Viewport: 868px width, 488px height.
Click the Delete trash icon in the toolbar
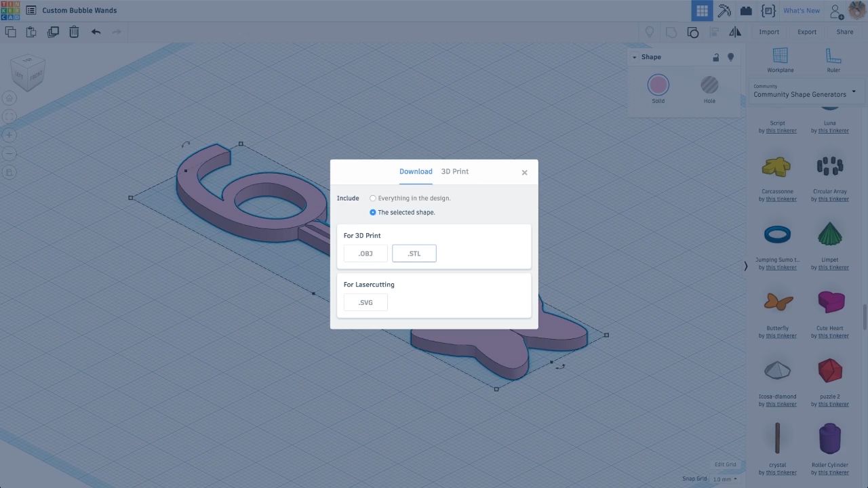click(x=74, y=31)
